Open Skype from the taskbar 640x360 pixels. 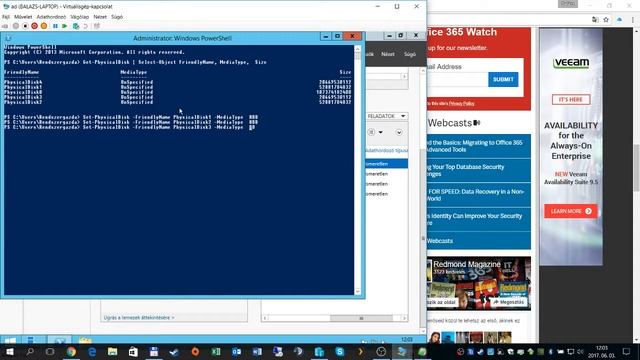tap(340, 351)
